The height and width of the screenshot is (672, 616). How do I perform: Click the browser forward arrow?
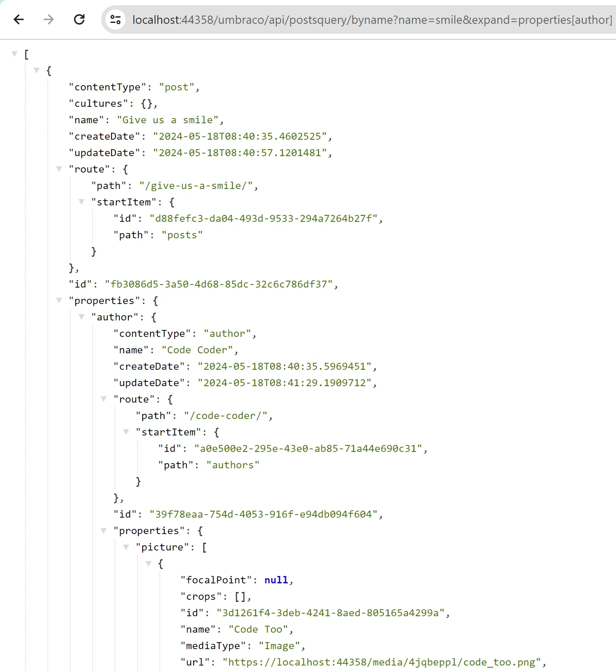[x=49, y=19]
